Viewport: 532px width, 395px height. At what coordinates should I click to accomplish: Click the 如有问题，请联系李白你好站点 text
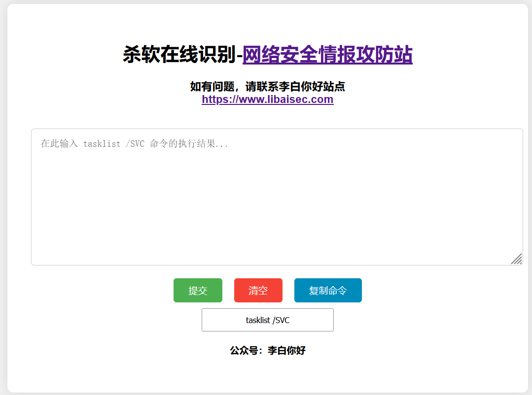pyautogui.click(x=268, y=87)
